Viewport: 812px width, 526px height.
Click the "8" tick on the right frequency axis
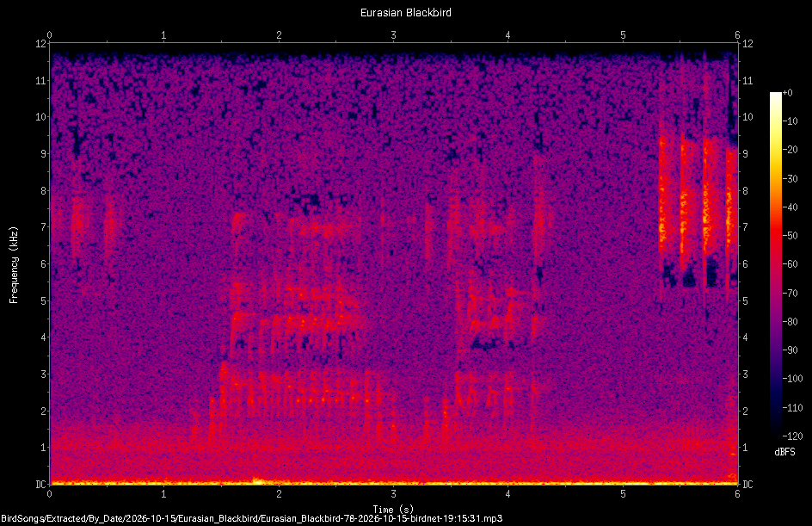[x=745, y=191]
